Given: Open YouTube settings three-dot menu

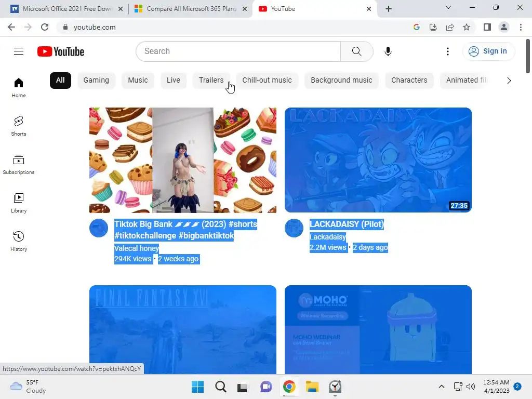Looking at the screenshot, I should (448, 51).
